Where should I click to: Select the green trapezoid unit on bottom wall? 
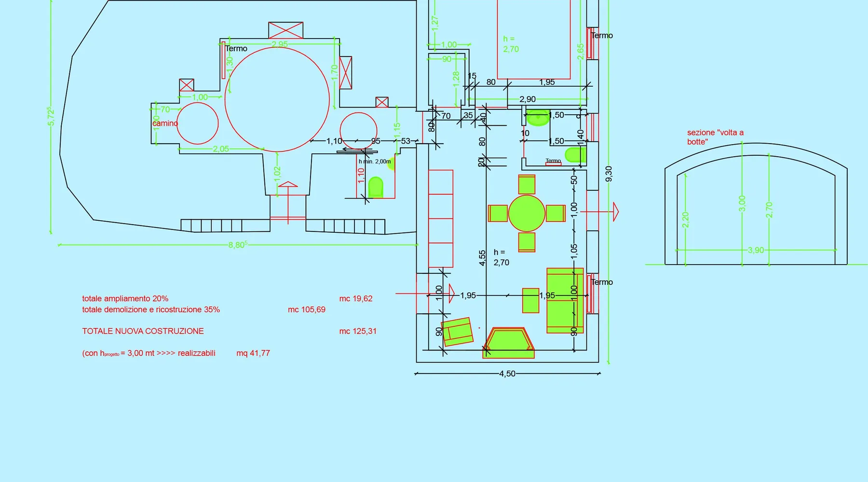pyautogui.click(x=509, y=344)
